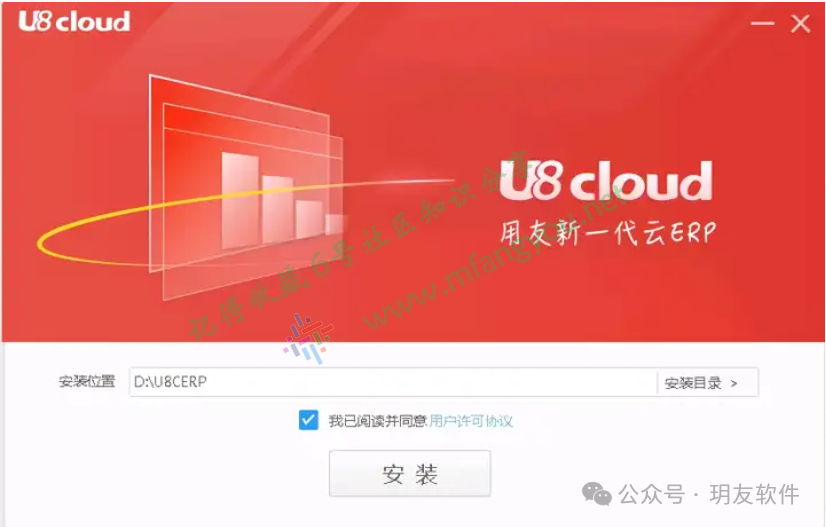Click the 用友新一代云ERP tagline text
The height and width of the screenshot is (527, 826).
(608, 232)
